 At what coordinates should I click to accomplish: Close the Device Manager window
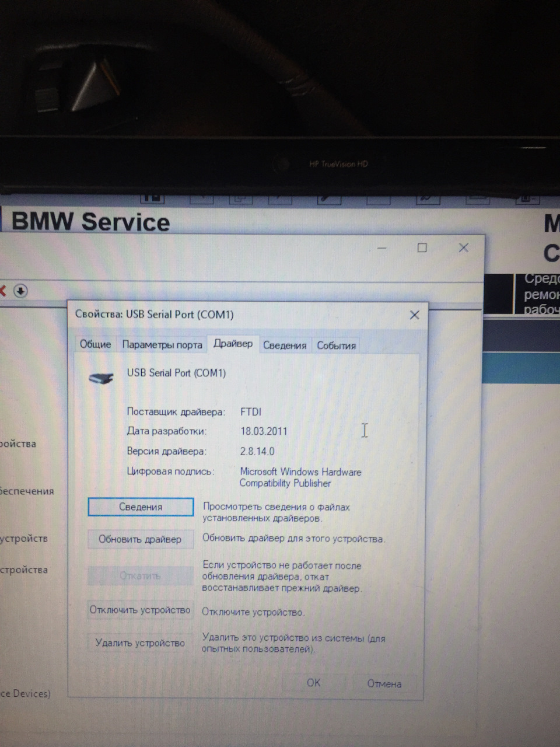(464, 247)
